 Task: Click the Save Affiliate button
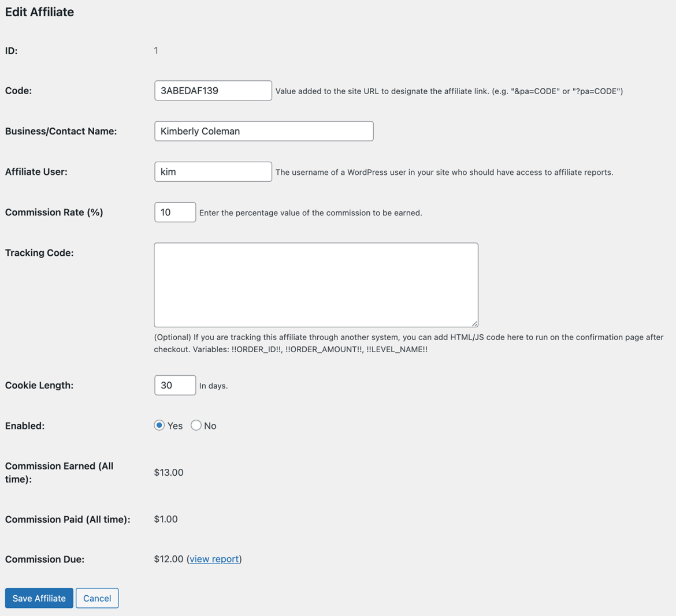click(x=39, y=598)
